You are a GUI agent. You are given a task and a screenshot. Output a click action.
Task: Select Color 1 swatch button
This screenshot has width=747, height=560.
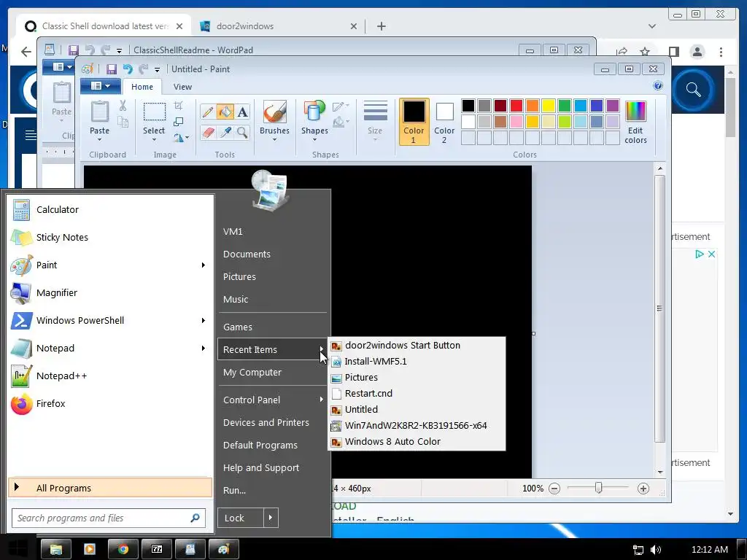click(x=414, y=122)
